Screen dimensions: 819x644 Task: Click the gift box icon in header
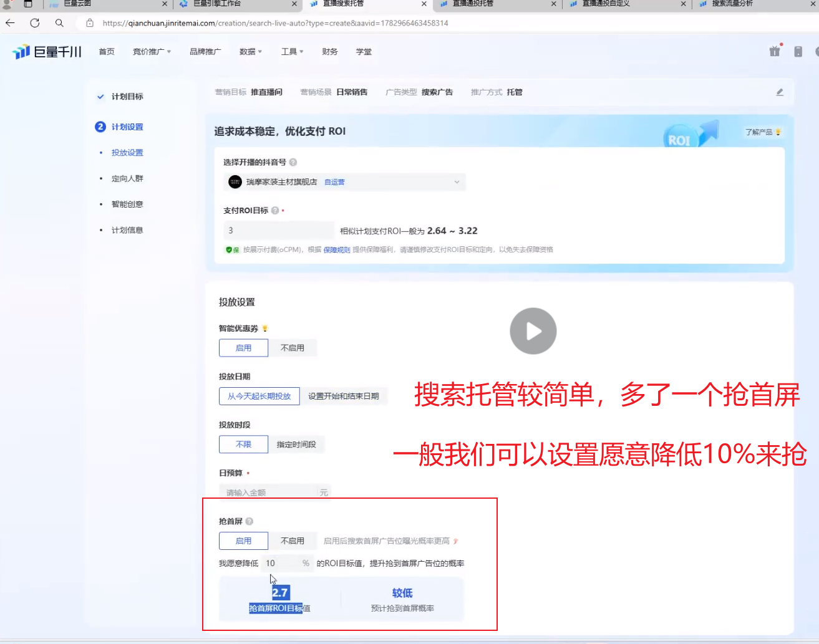point(775,51)
